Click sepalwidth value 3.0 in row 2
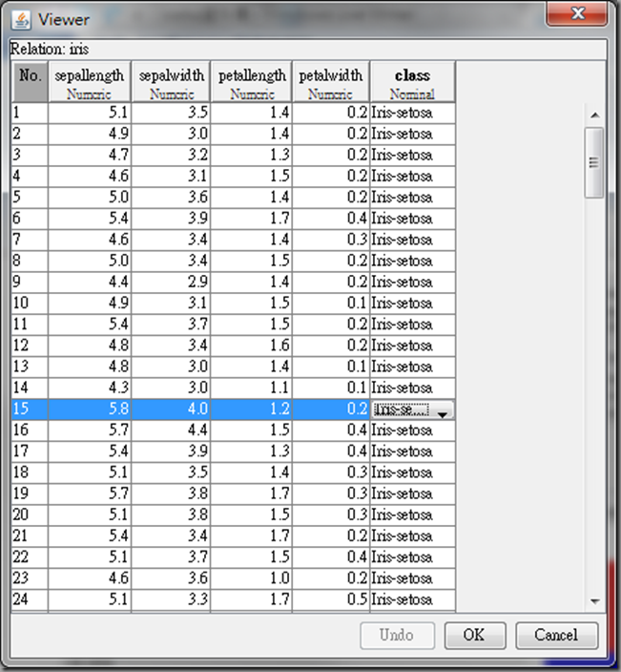This screenshot has height=672, width=621. [171, 134]
